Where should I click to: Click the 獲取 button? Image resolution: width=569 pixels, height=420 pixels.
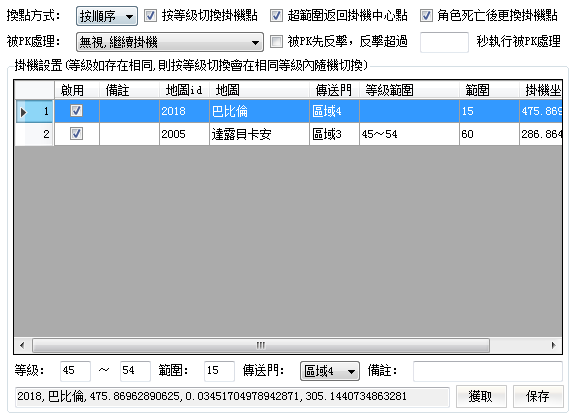tap(481, 396)
